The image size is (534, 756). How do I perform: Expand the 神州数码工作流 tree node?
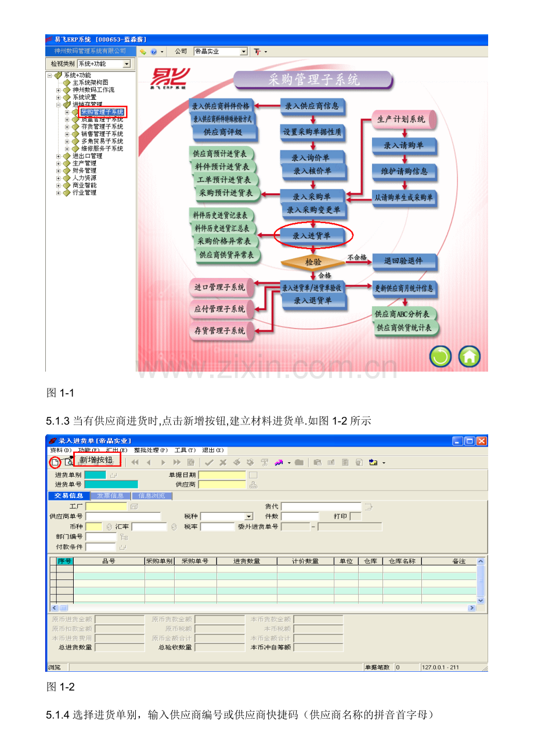pyautogui.click(x=59, y=90)
